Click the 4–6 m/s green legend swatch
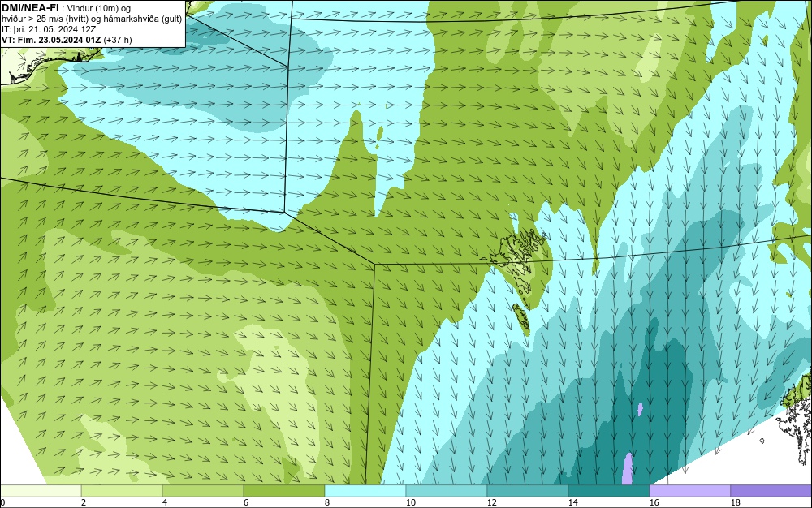Image resolution: width=812 pixels, height=508 pixels. point(203,490)
